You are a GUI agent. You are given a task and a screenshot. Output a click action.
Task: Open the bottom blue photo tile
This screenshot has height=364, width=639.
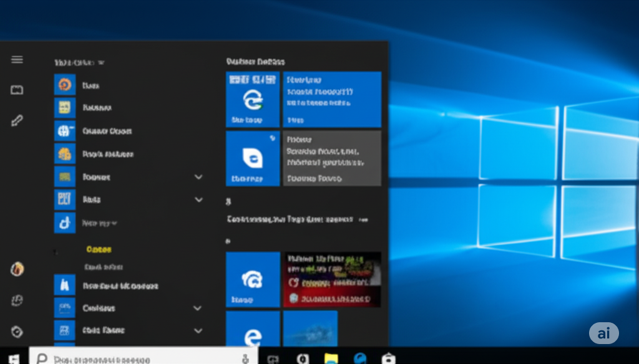coord(310,328)
